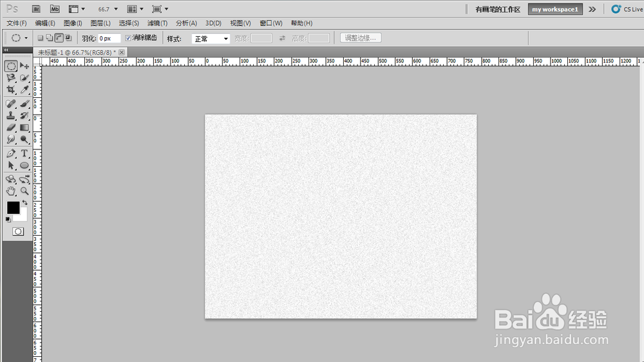This screenshot has width=644, height=362.
Task: Open the 滤镜(T) menu
Action: [157, 23]
